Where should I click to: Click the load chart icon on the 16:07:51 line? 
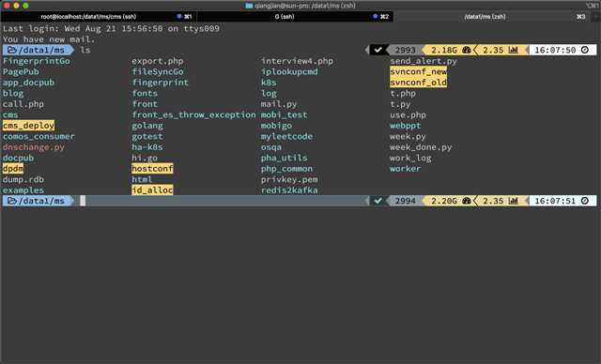point(514,201)
